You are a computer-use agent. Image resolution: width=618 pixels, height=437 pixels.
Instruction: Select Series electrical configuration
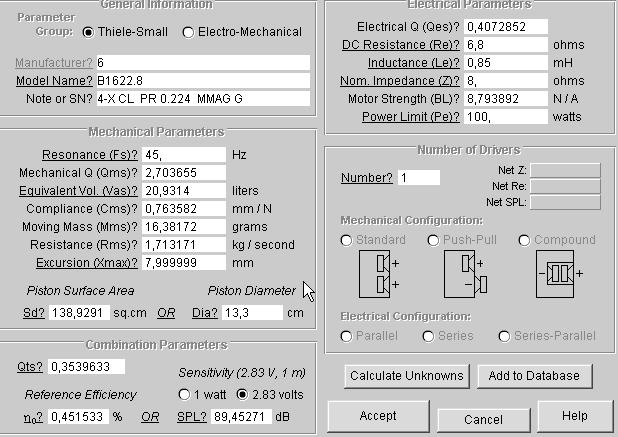coord(428,336)
